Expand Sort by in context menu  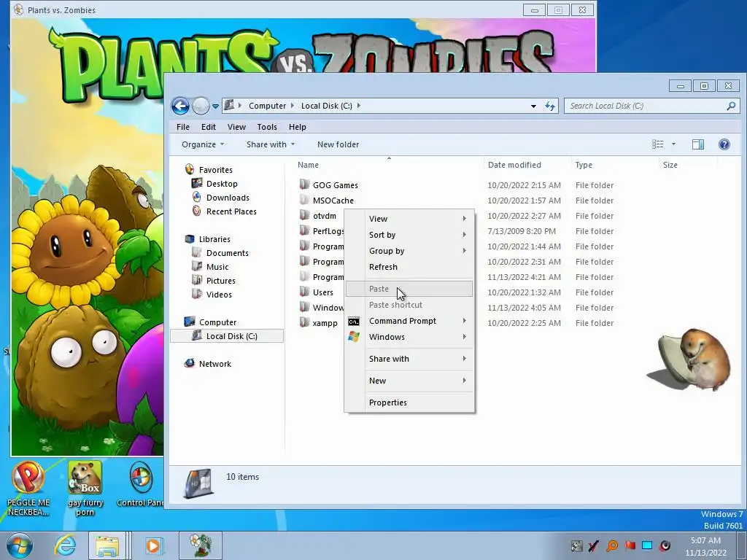[409, 235]
